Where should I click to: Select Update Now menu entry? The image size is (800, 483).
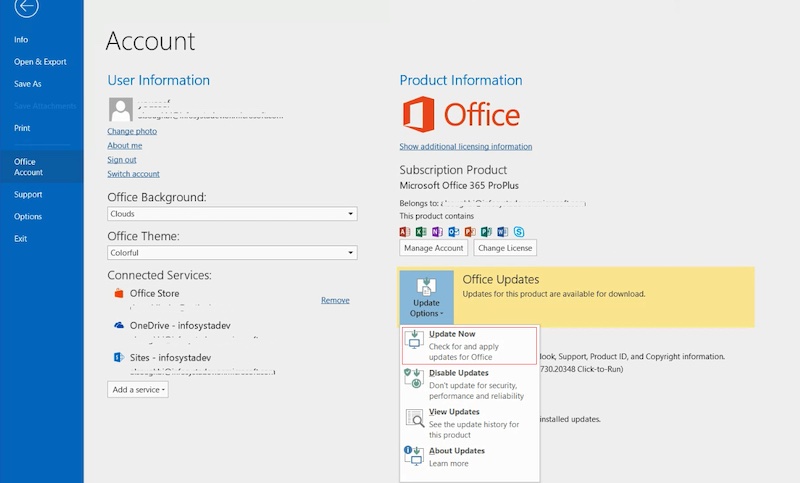click(x=469, y=345)
